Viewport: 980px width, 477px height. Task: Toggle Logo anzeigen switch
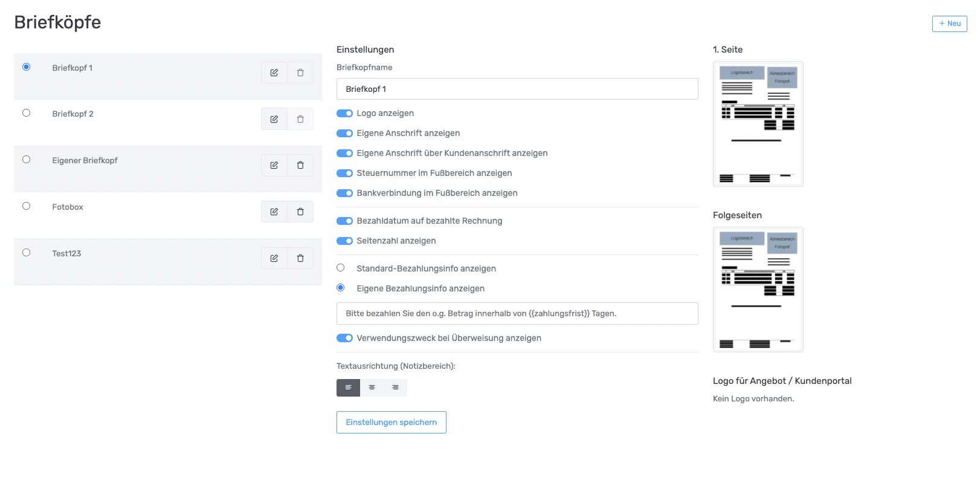point(344,114)
